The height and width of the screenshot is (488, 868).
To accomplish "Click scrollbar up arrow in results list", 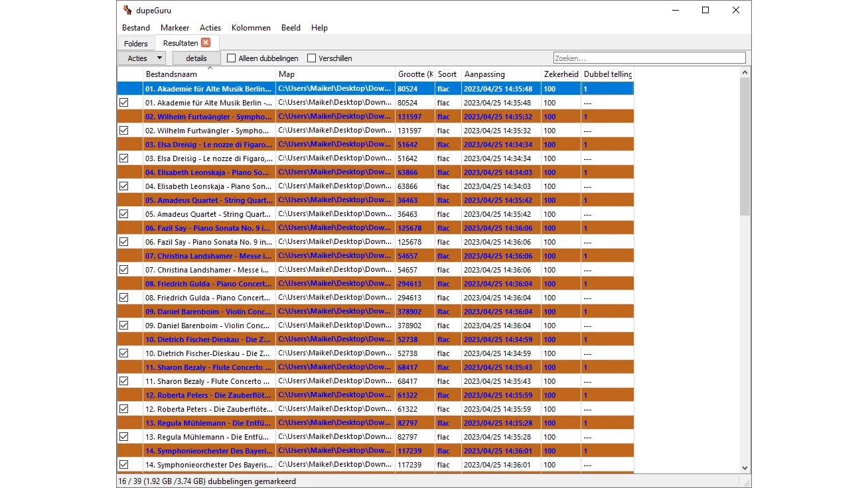I will (x=745, y=72).
